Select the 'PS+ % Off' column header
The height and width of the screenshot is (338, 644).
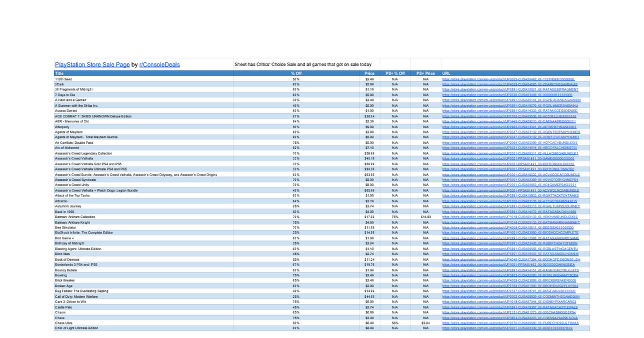click(394, 73)
